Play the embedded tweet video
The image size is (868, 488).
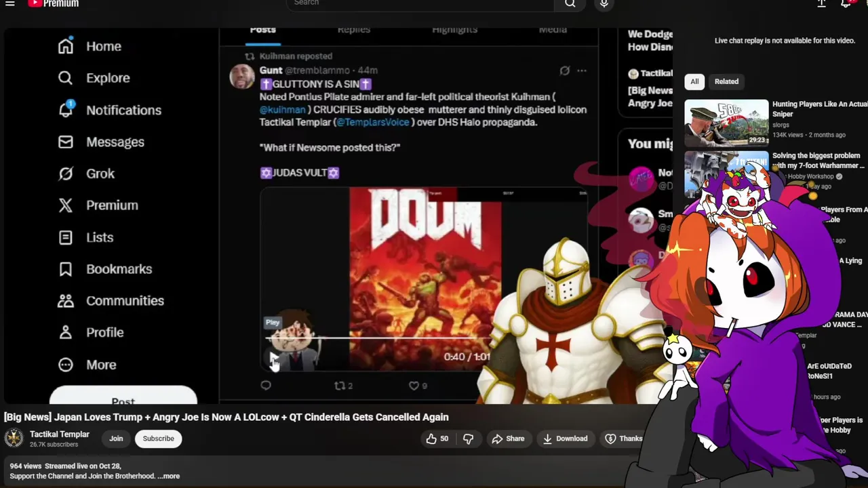[x=273, y=357]
